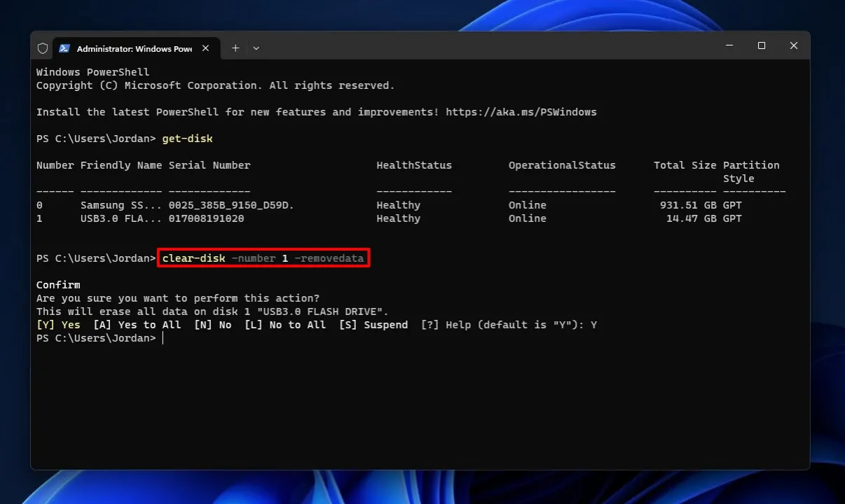
Task: Click the HealthStatus column header
Action: tap(414, 165)
